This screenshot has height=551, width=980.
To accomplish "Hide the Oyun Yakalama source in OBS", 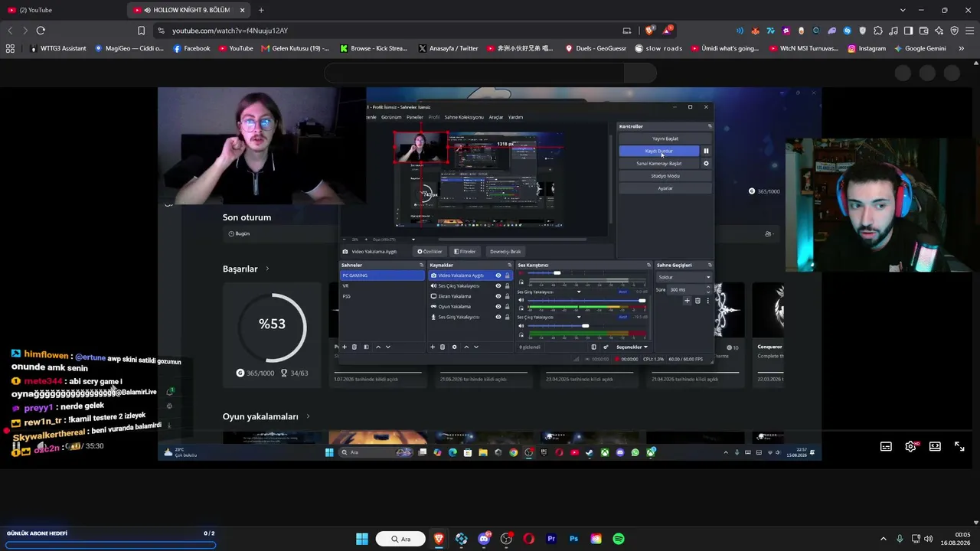I will tap(498, 306).
